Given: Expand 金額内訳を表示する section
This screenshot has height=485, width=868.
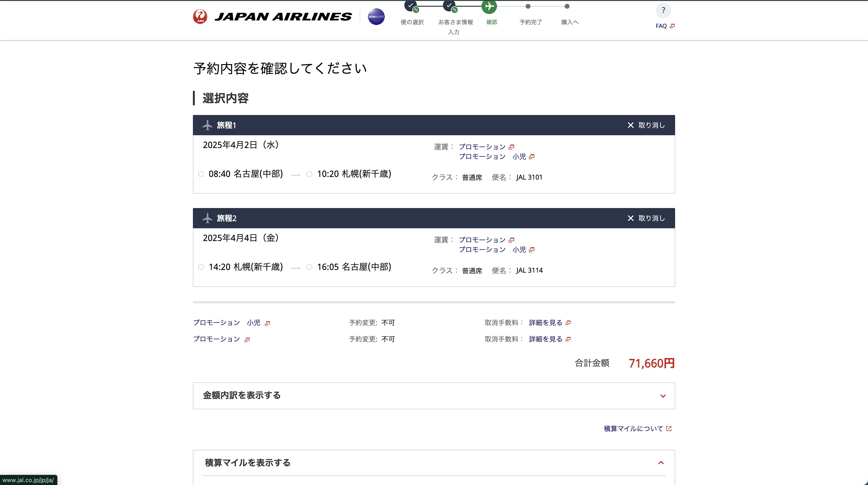Looking at the screenshot, I should [434, 396].
